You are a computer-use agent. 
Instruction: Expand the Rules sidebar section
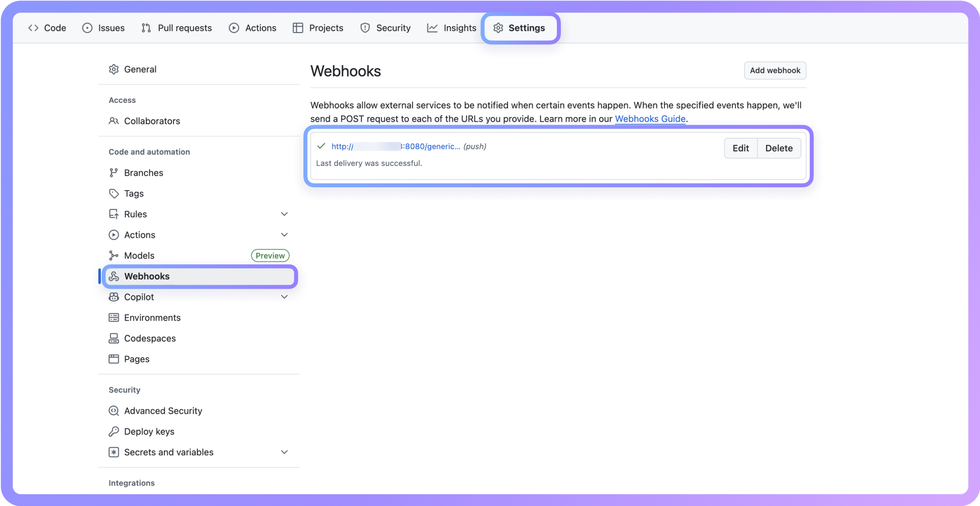285,214
